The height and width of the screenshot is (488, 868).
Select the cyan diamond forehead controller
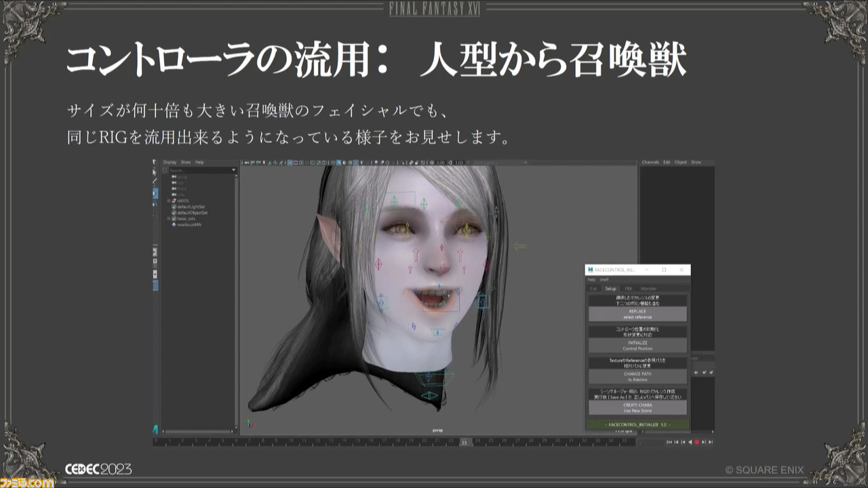[424, 203]
